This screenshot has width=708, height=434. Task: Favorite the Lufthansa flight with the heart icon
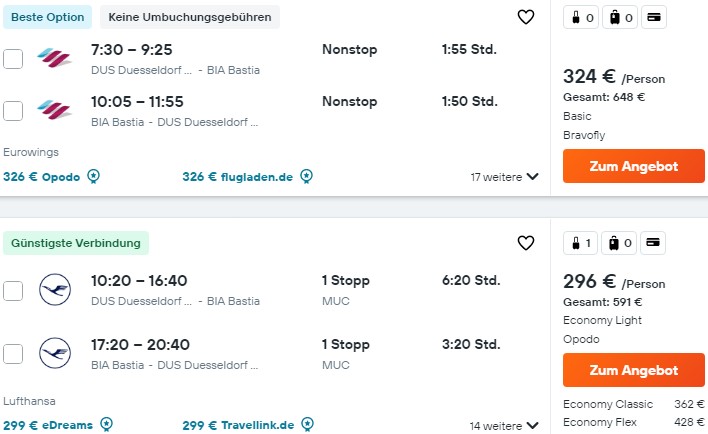coord(526,243)
